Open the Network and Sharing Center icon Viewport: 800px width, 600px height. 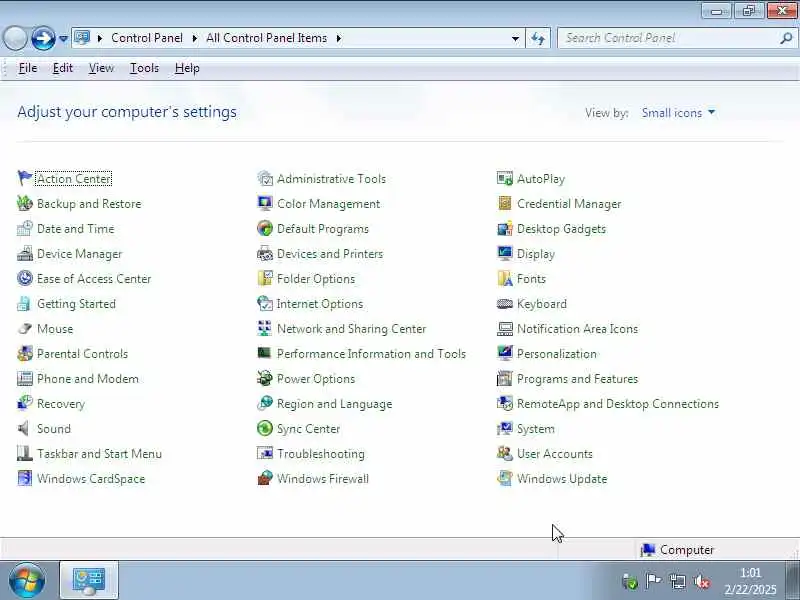click(265, 328)
